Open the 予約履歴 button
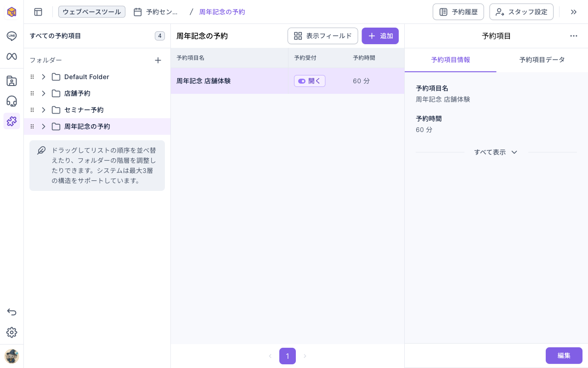Viewport: 588px width, 368px height. (x=458, y=12)
